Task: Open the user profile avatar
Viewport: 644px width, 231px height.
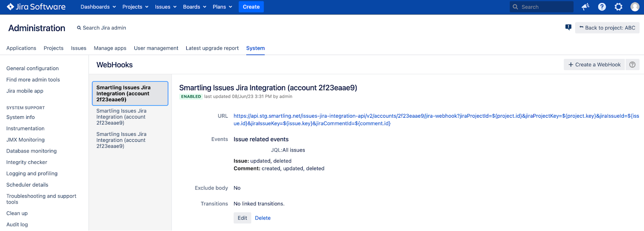Action: coord(635,7)
